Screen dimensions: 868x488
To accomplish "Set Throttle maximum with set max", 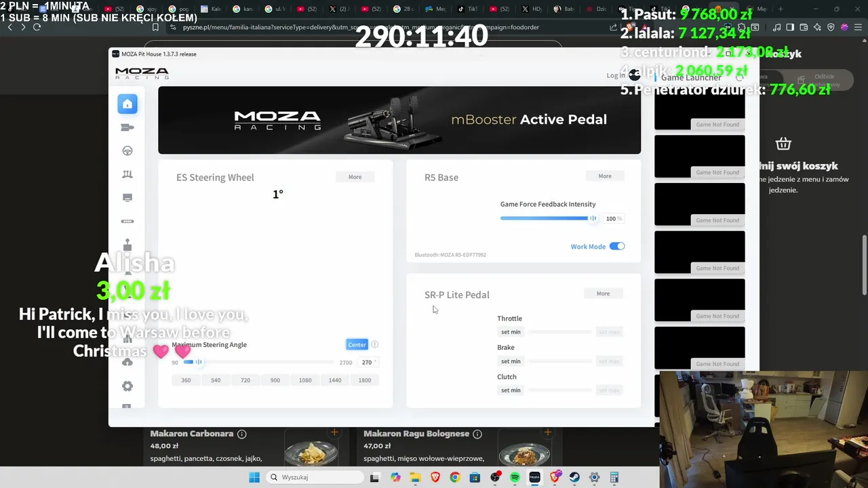I will point(609,332).
